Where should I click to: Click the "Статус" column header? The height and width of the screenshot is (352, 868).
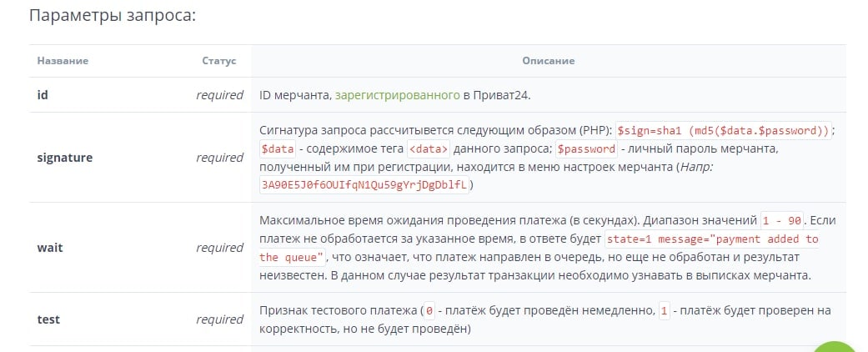click(218, 61)
